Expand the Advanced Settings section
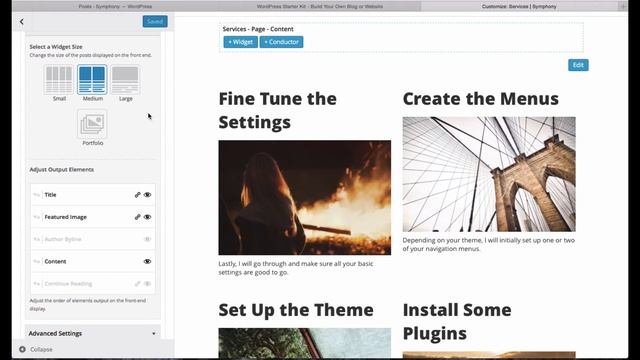This screenshot has height=360, width=640. click(x=93, y=333)
